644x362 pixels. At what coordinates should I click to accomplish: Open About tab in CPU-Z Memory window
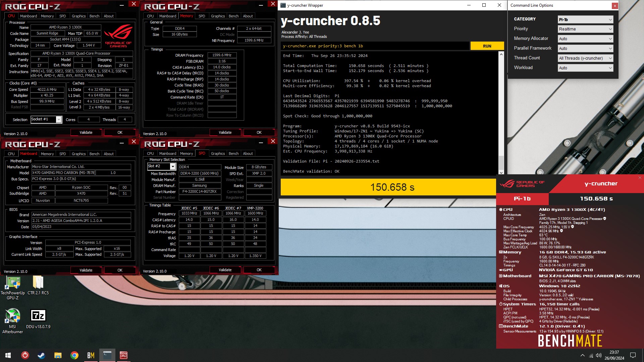click(x=248, y=16)
